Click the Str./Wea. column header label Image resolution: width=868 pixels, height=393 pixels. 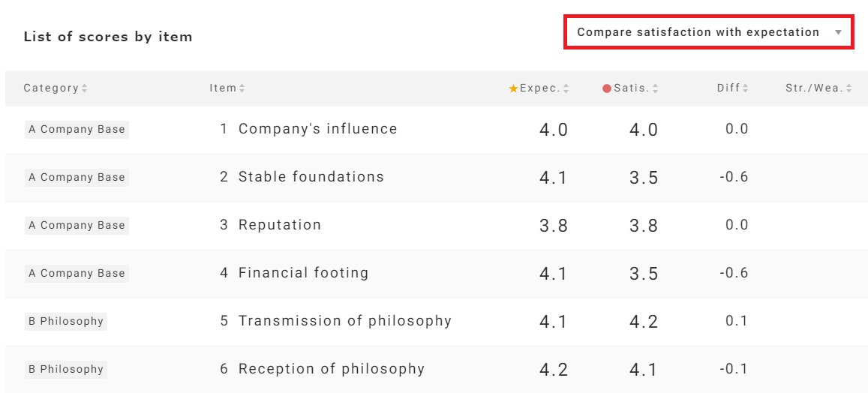pyautogui.click(x=814, y=88)
